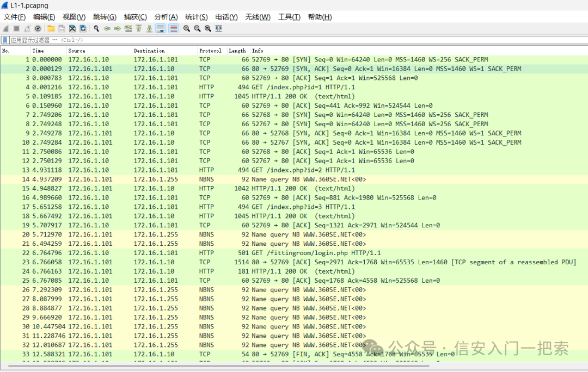Select packet 14 NBNS name query
The image size is (588, 372).
(x=294, y=179)
